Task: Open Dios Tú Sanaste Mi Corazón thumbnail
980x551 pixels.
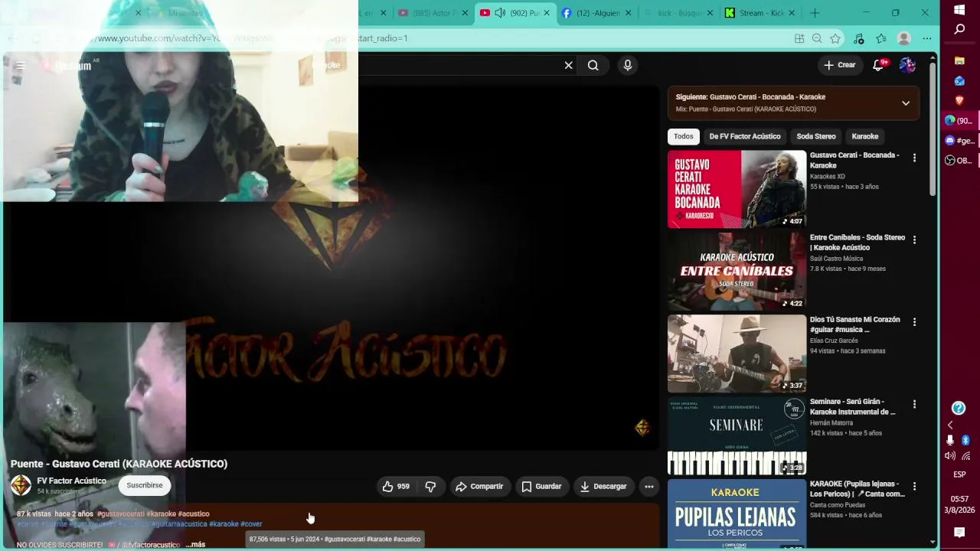Action: (737, 354)
